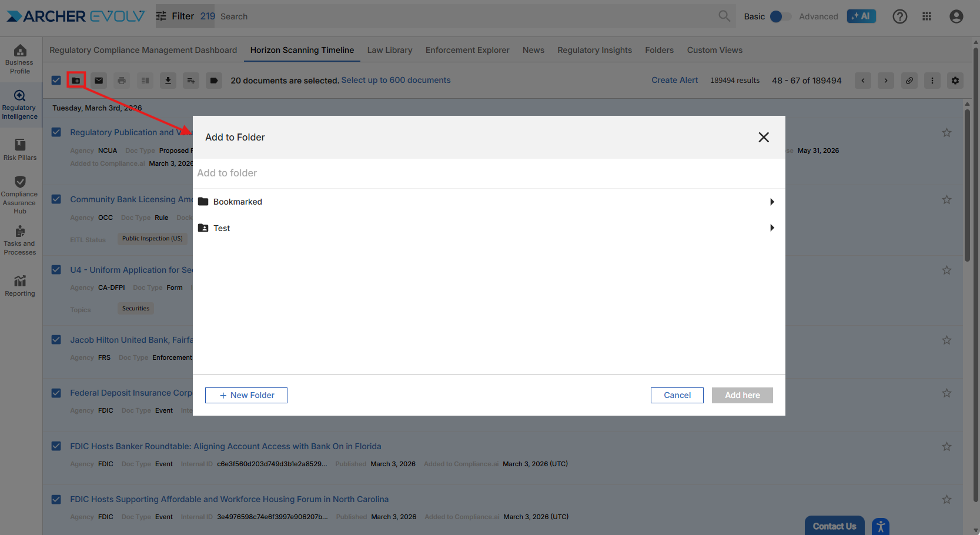Open the help question mark icon
Viewport: 980px width, 535px height.
899,16
